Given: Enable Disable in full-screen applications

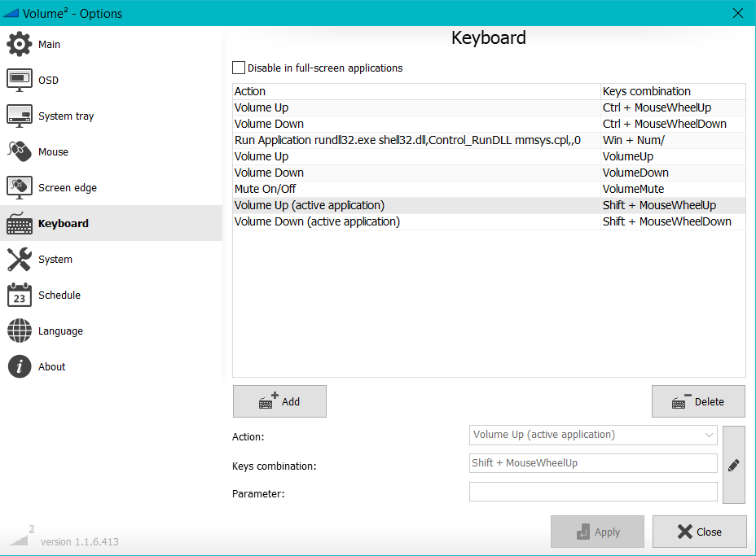Looking at the screenshot, I should point(237,68).
